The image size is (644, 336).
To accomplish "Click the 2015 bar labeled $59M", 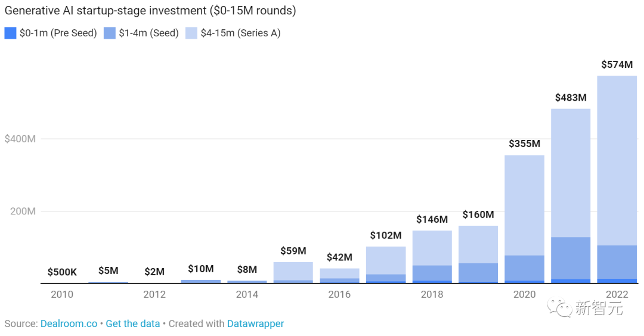I will (293, 272).
